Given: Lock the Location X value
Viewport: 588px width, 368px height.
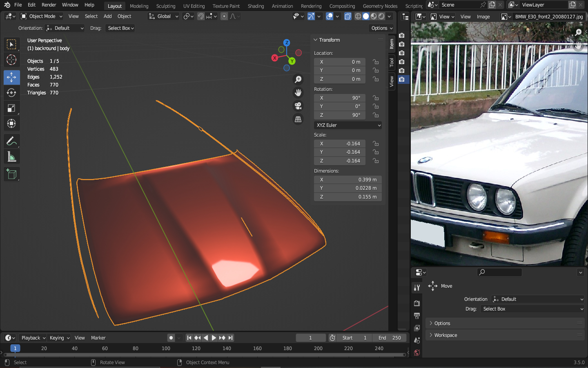Looking at the screenshot, I should (x=376, y=62).
